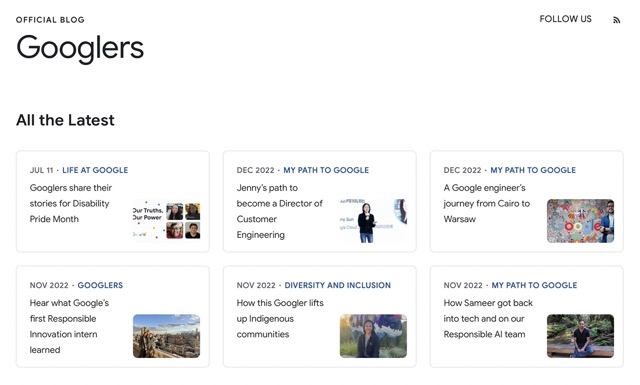
Task: Click Jenny's presentation thumbnail image
Action: coord(373,221)
